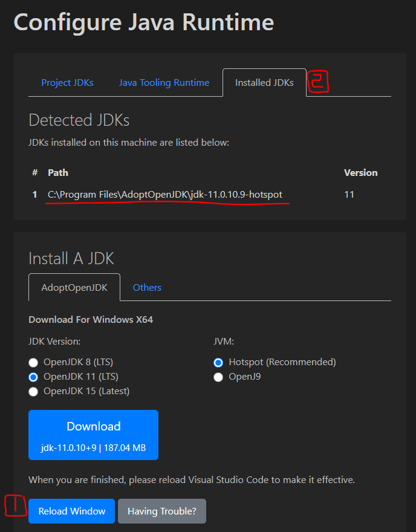This screenshot has height=532, width=416.
Task: Open the Java Tooling Runtime tab
Action: tap(164, 83)
